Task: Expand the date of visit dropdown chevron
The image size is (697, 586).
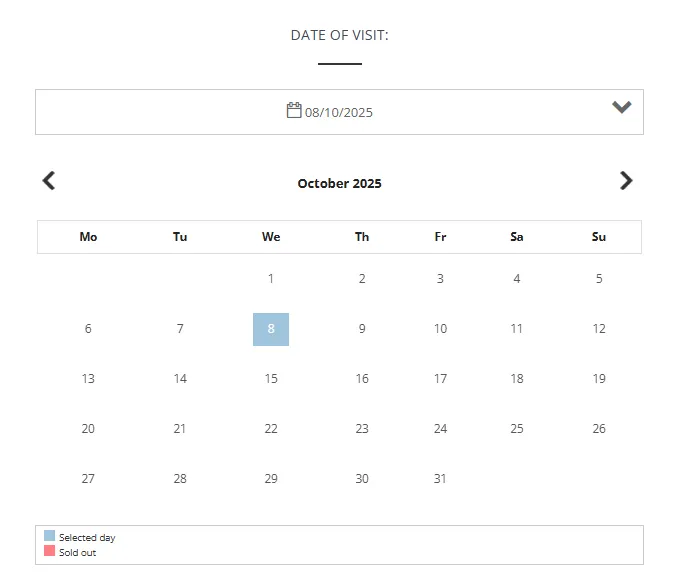Action: (622, 108)
